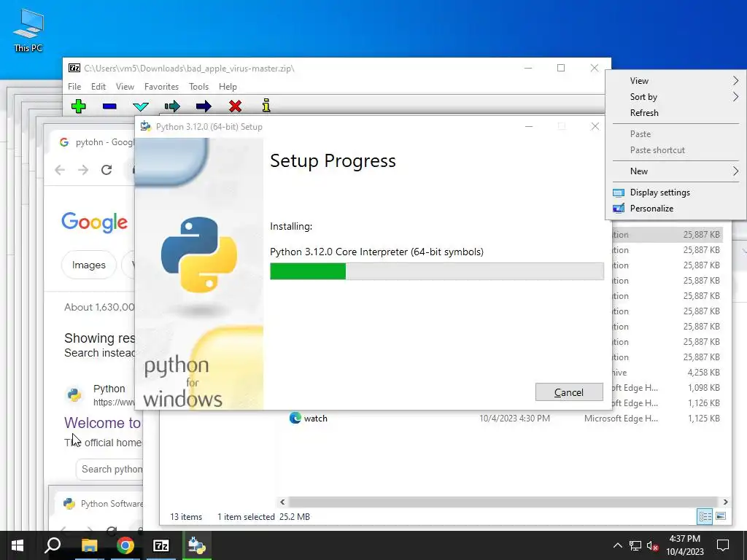Click the Explorer scrollbar right arrow
The height and width of the screenshot is (560, 747).
pos(725,502)
